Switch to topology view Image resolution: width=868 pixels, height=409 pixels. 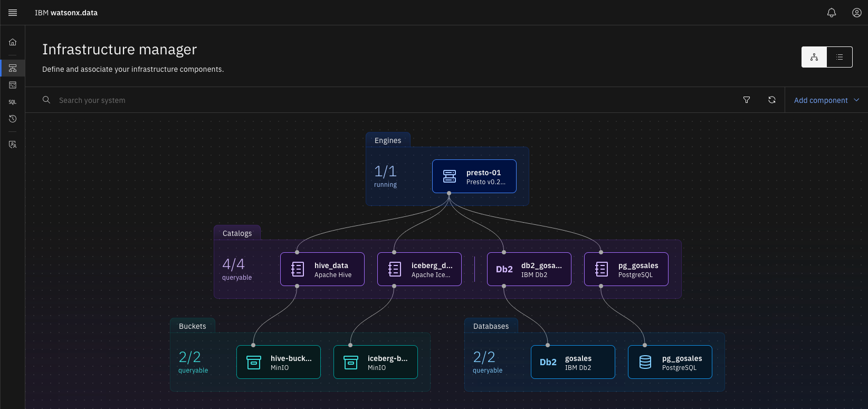click(814, 57)
